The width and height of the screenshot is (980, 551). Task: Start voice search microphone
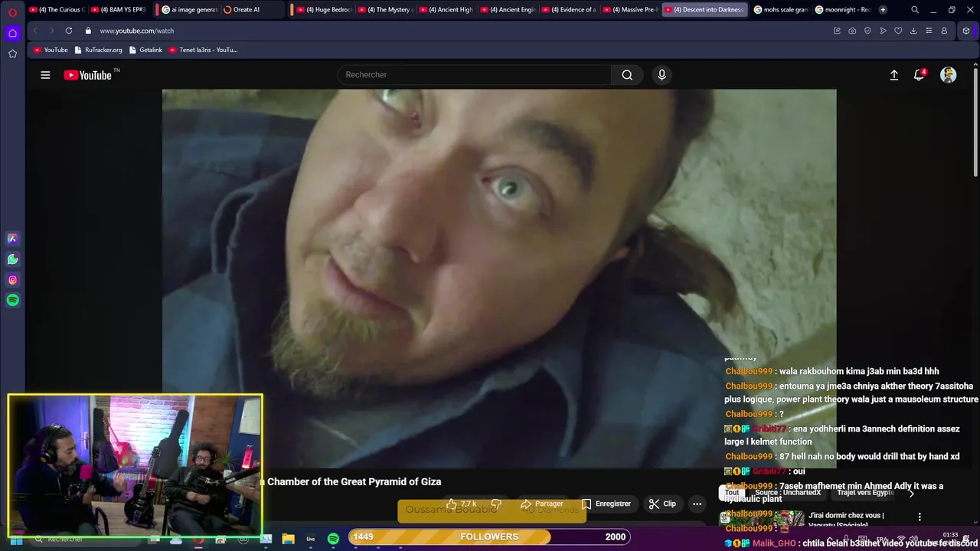662,75
